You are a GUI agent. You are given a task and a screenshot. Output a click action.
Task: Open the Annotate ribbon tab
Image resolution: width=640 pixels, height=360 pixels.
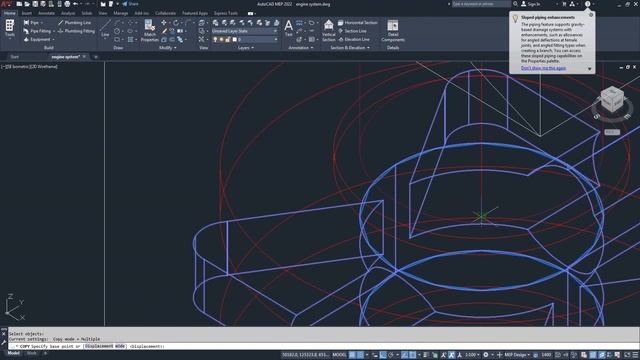pyautogui.click(x=46, y=13)
